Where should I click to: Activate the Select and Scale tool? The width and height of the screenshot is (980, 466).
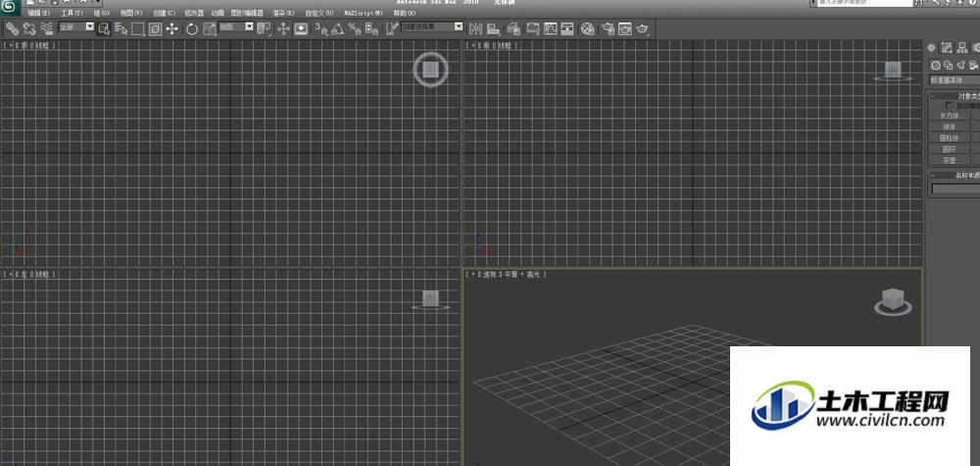(210, 28)
